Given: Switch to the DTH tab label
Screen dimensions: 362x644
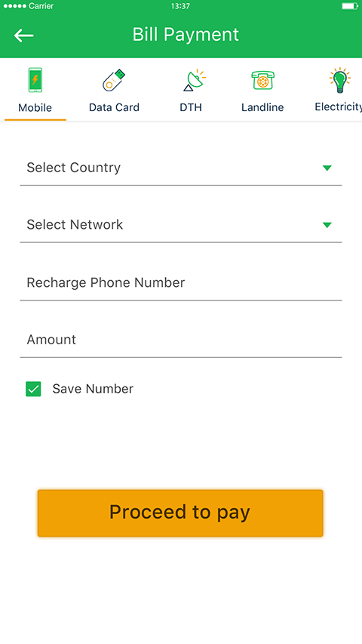Looking at the screenshot, I should tap(191, 107).
